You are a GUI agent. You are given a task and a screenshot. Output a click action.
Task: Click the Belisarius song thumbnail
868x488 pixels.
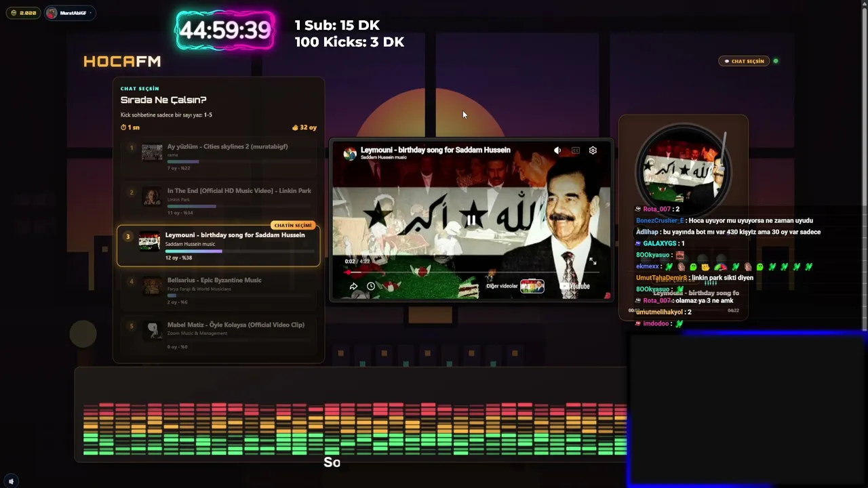click(x=152, y=286)
